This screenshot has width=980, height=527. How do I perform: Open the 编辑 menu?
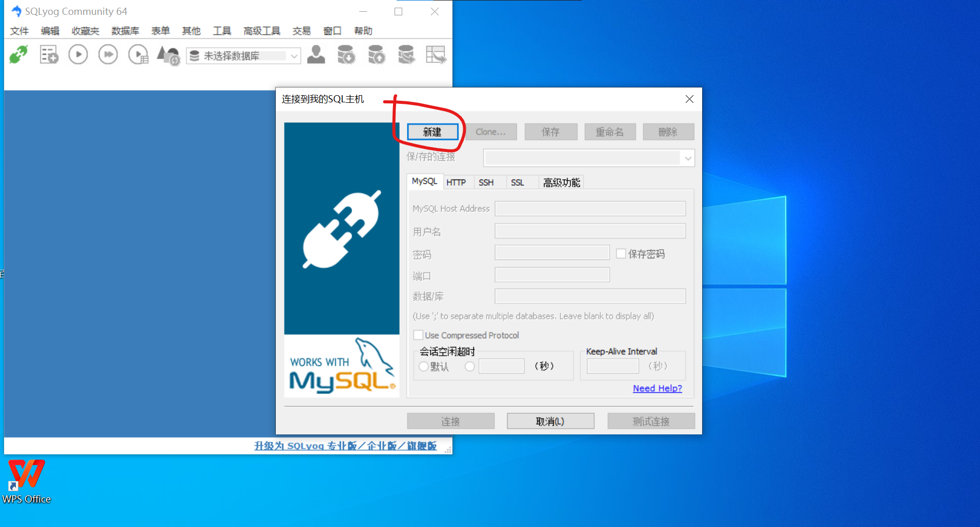pyautogui.click(x=50, y=31)
